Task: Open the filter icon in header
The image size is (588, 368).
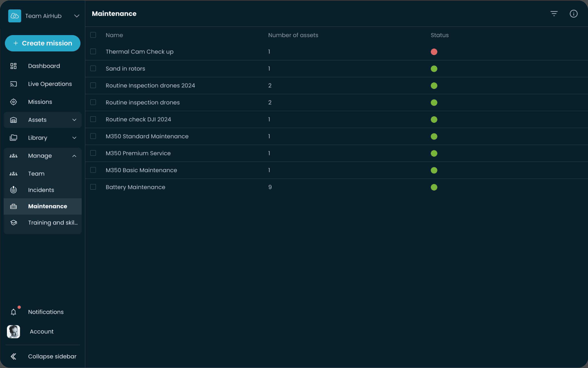Action: click(554, 14)
